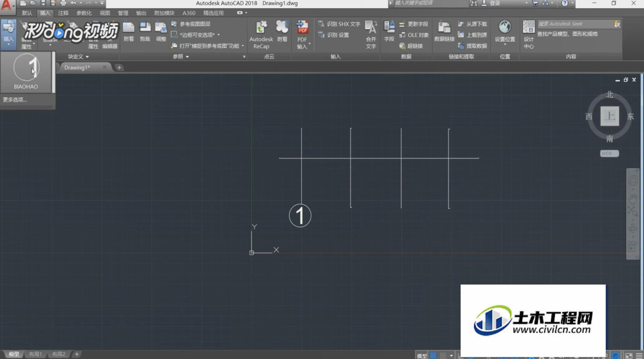
Task: Click 识别 SHX 文字
Action: click(x=339, y=24)
